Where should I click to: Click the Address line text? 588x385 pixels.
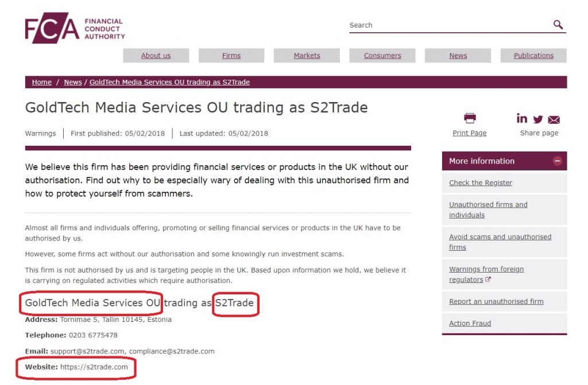pyautogui.click(x=98, y=320)
